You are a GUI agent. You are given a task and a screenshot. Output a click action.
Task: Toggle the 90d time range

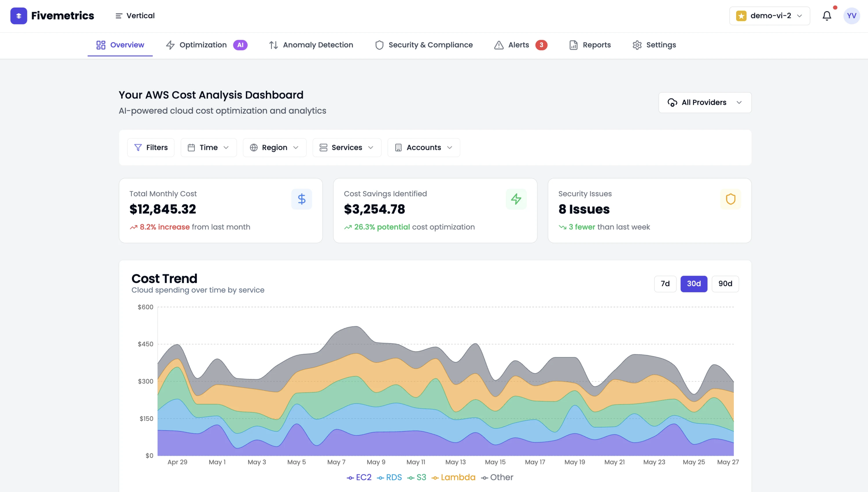click(725, 284)
